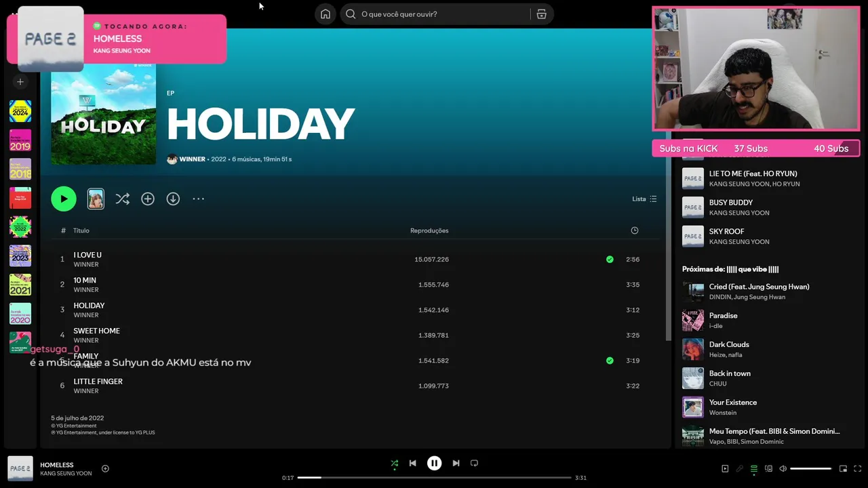Open HOMELESS title link in player bar

(x=57, y=465)
